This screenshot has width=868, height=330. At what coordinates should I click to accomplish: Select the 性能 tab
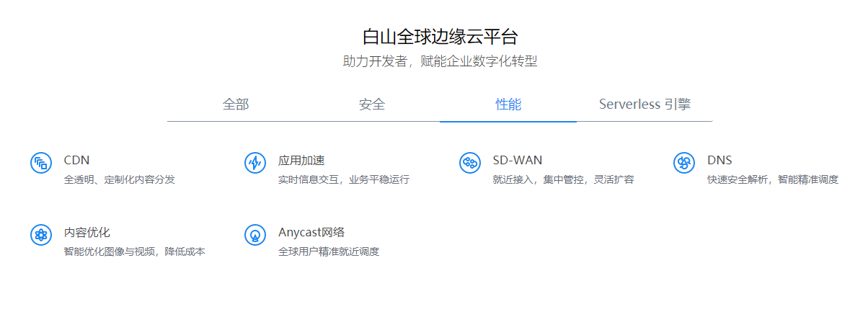tap(508, 104)
